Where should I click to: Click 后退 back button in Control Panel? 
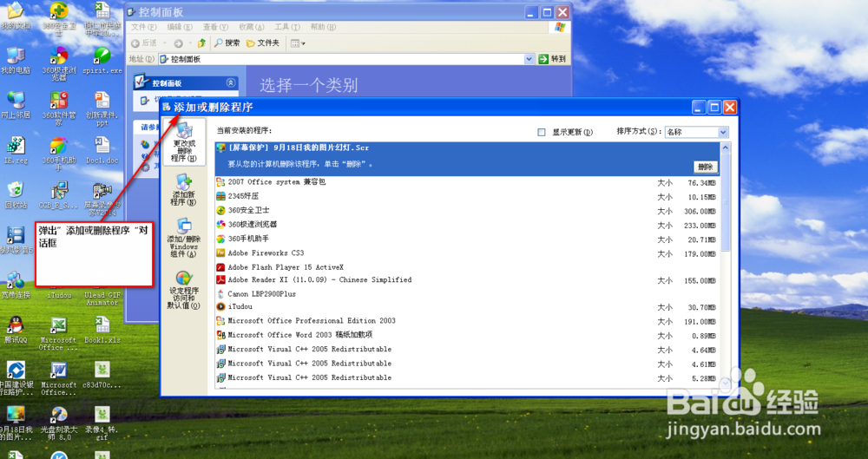[145, 43]
